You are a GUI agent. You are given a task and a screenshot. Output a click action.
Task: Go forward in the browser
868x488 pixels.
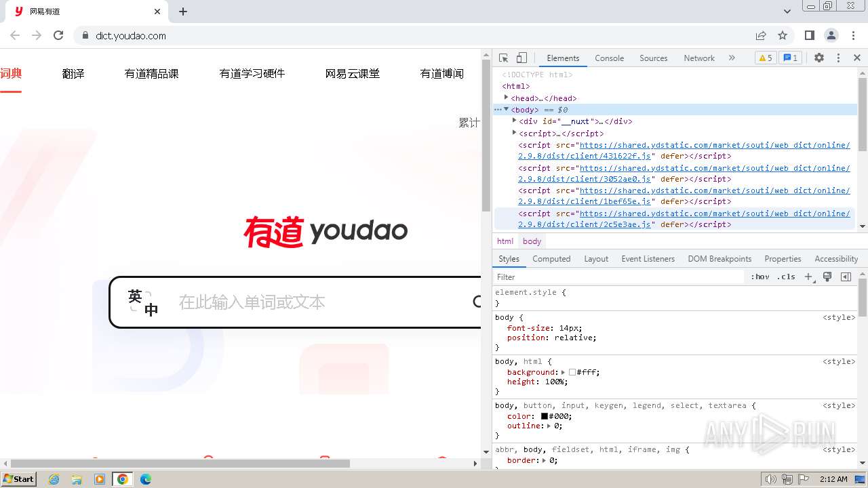point(37,35)
